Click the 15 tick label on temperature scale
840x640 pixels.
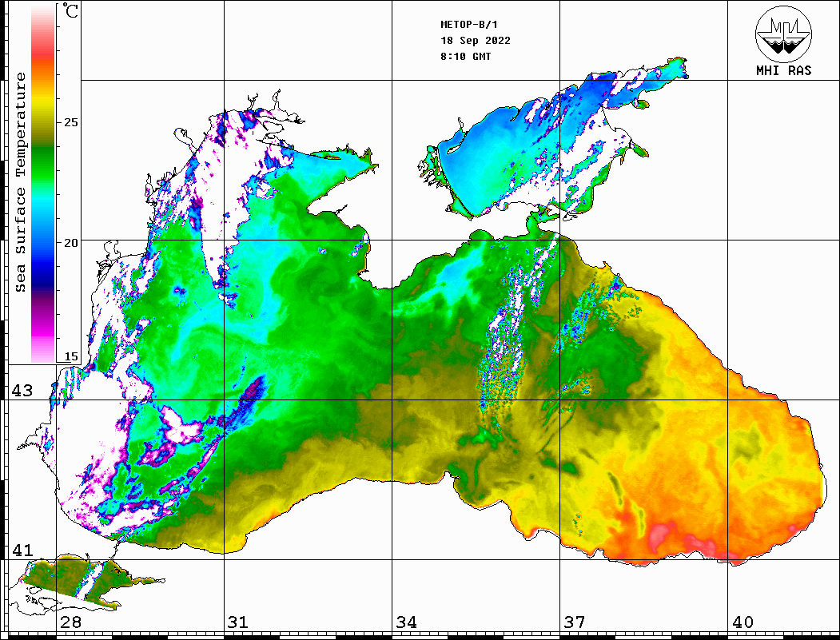coord(70,356)
